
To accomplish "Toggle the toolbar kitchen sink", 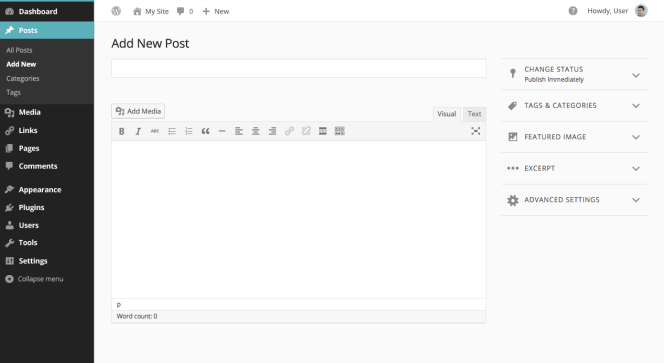I will click(x=340, y=131).
